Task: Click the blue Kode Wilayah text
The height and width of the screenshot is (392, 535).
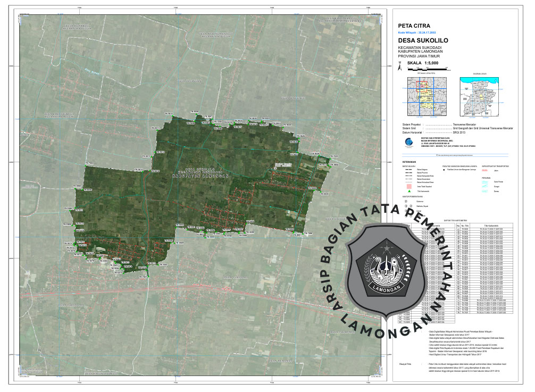Action: tap(418, 32)
